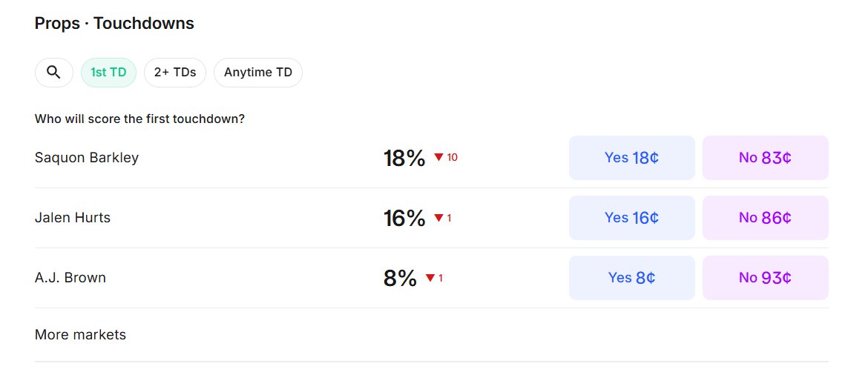Screen dimensions: 868x372
Task: Switch to the Anytime TD filter
Action: tap(258, 73)
